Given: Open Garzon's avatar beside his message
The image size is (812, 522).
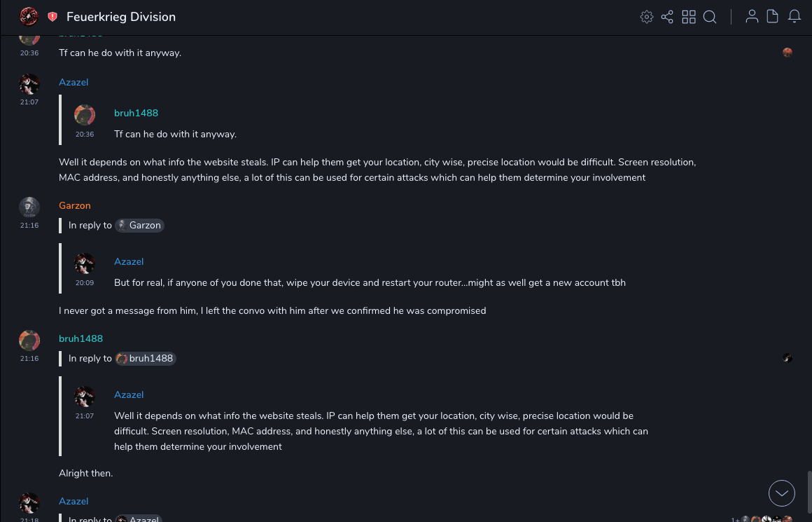Looking at the screenshot, I should pos(29,207).
